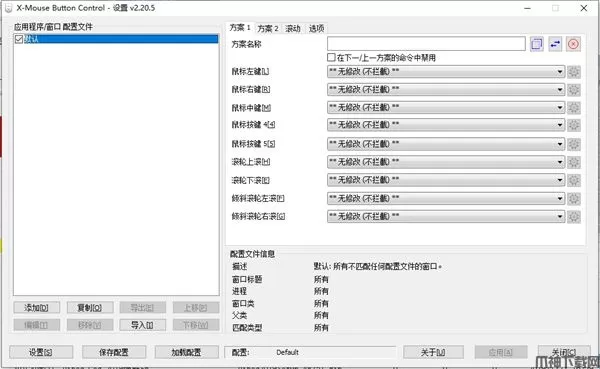
Task: Open gear settings for 鼠标左键
Action: 574,72
